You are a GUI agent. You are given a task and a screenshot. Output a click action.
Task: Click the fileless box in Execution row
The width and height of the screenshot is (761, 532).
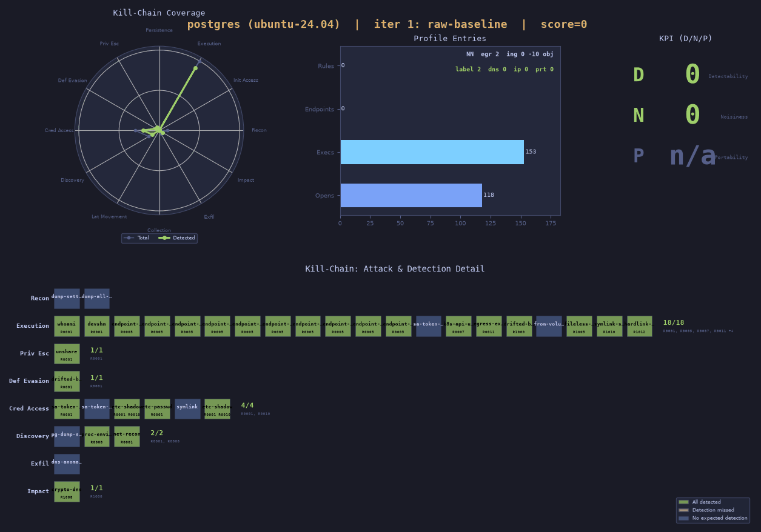[x=579, y=326]
